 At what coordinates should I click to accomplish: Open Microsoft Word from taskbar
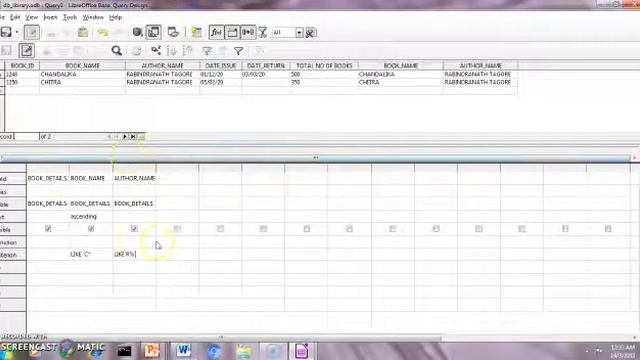click(x=183, y=351)
